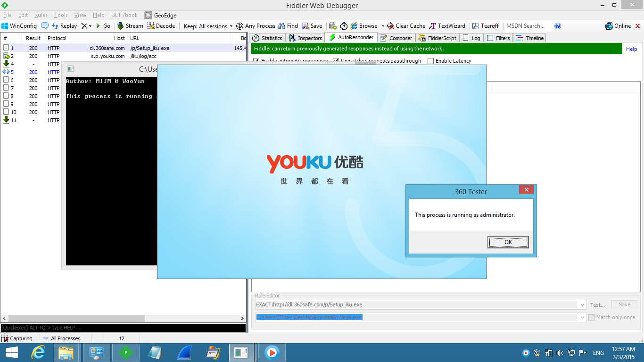The width and height of the screenshot is (644, 362).
Task: Toggle Enable automatic responses checkbox
Action: [x=256, y=61]
